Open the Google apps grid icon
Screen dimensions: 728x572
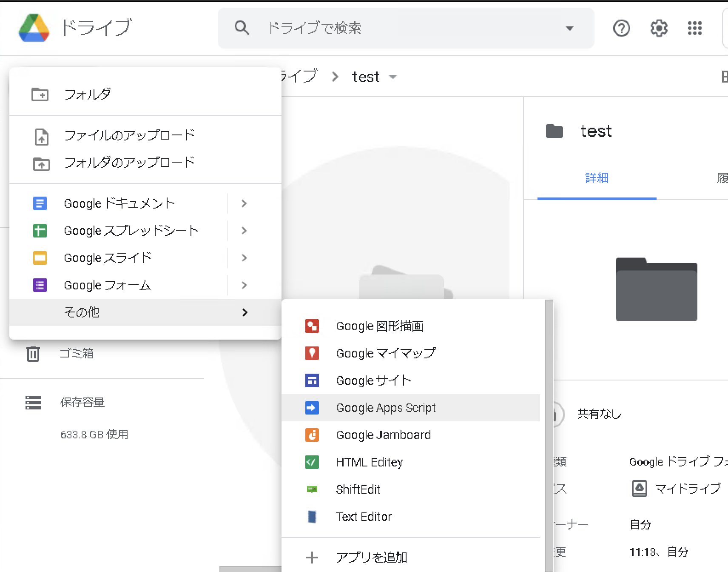click(x=695, y=29)
